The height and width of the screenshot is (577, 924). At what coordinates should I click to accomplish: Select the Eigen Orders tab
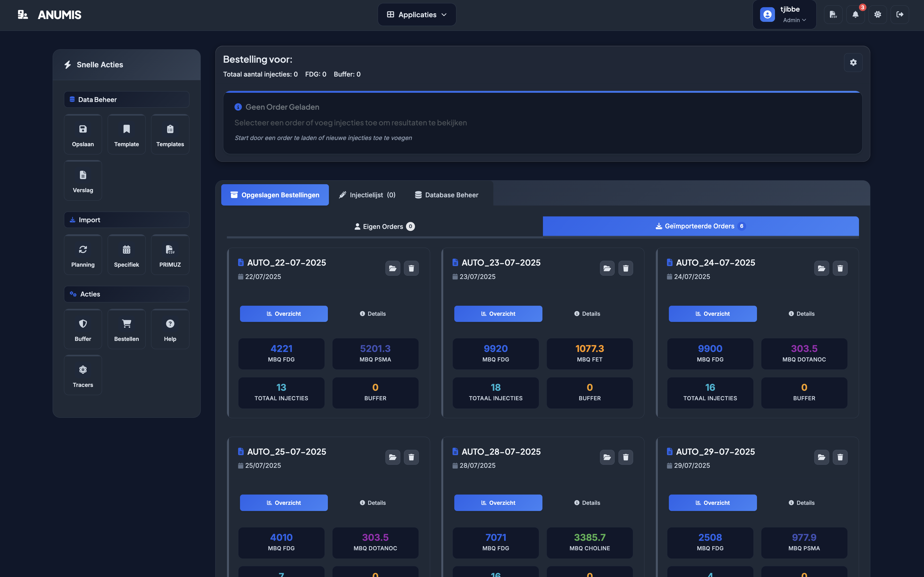[384, 226]
